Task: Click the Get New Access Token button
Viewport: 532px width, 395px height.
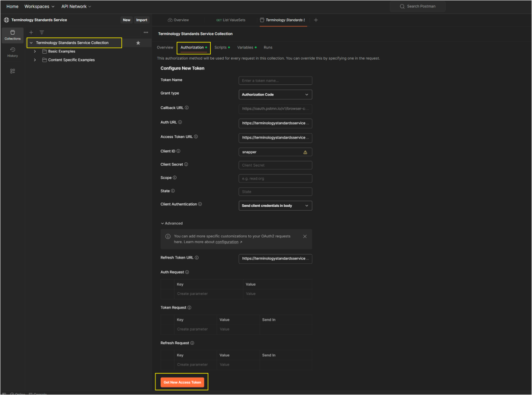Action: pyautogui.click(x=182, y=382)
